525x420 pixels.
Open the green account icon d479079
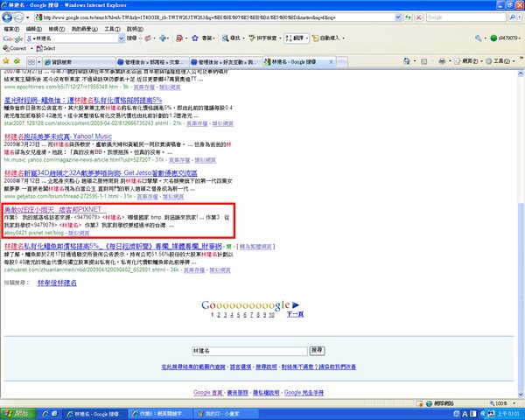coord(504,38)
